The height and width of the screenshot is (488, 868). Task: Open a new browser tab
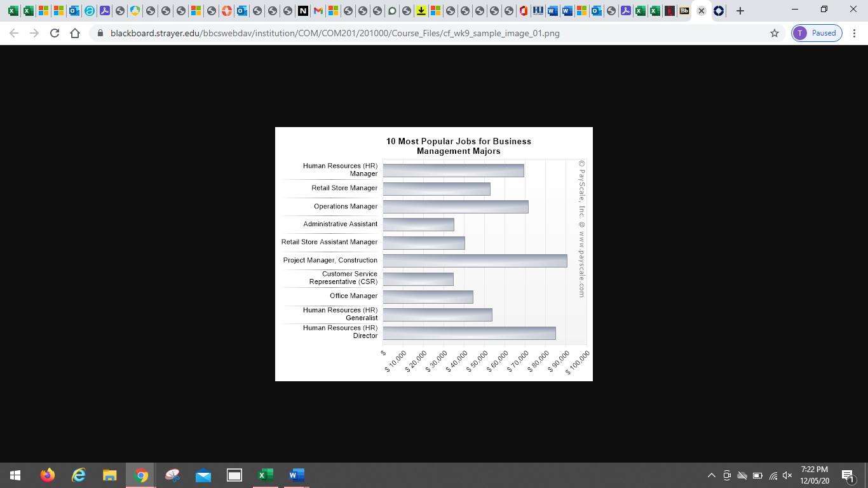(740, 11)
